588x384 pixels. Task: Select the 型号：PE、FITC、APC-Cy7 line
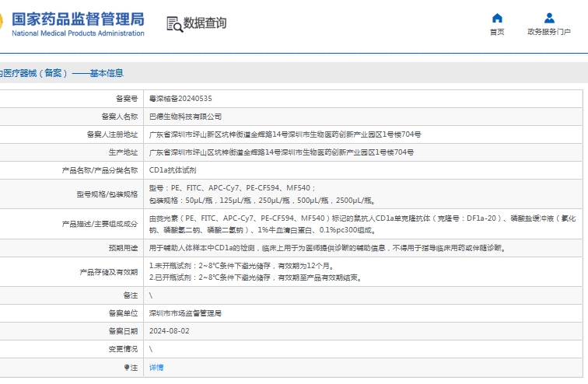click(232, 188)
